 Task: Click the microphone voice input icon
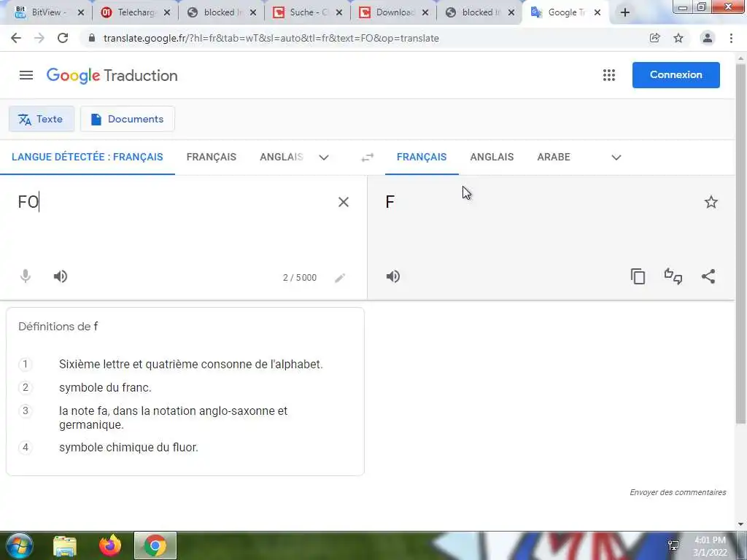pos(26,276)
